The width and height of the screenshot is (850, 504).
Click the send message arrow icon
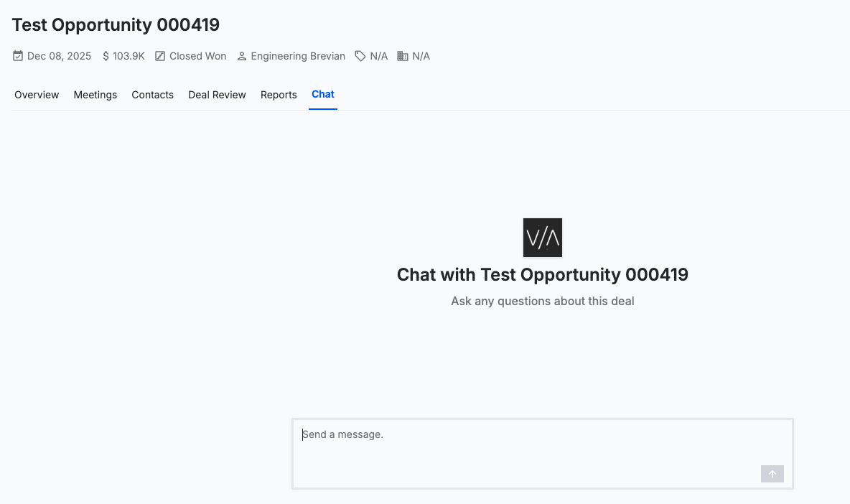772,474
